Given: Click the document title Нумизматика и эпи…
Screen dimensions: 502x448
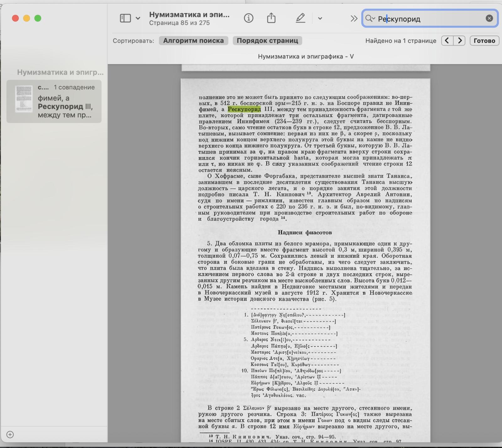Looking at the screenshot, I should [x=189, y=14].
